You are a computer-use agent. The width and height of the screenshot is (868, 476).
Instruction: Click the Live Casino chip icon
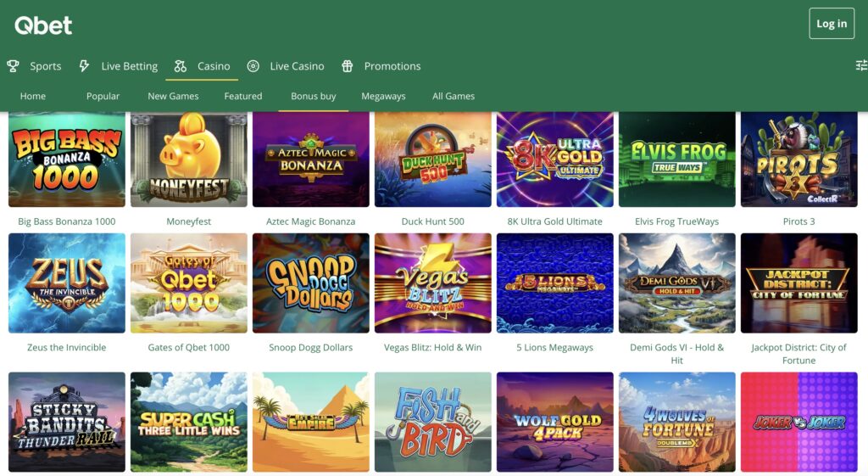(253, 66)
